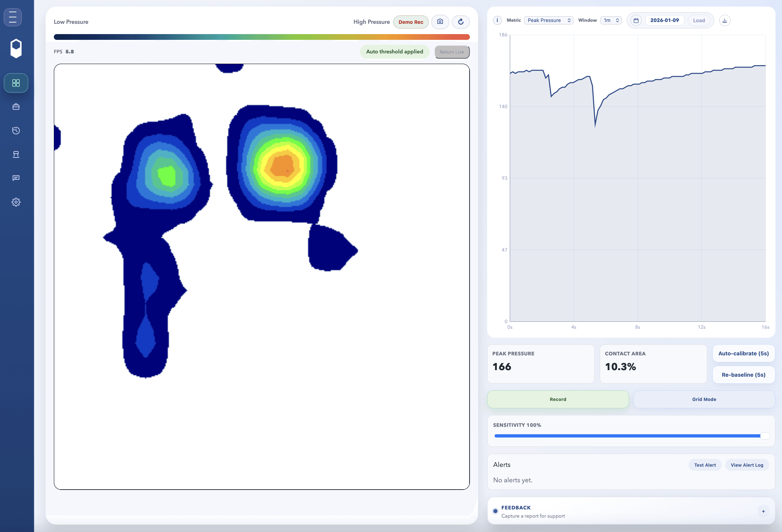782x532 pixels.
Task: Toggle the Record button
Action: (x=558, y=399)
